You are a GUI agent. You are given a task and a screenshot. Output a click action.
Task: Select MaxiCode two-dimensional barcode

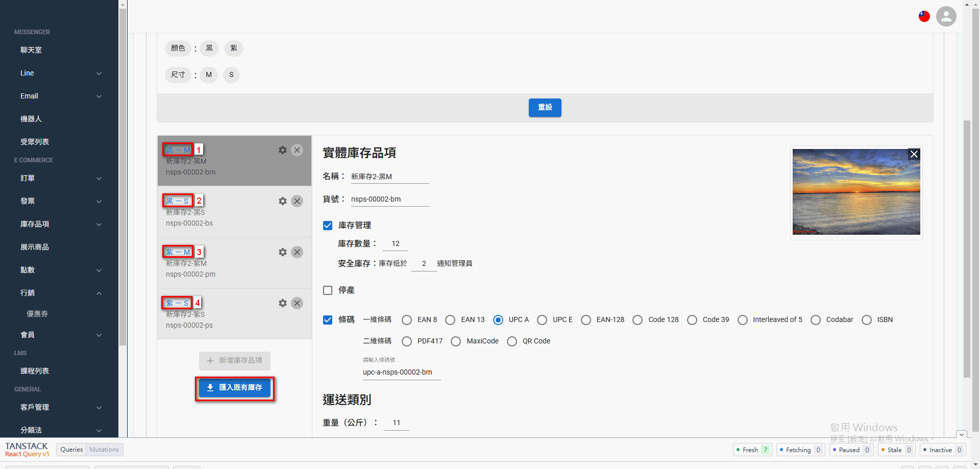[456, 341]
